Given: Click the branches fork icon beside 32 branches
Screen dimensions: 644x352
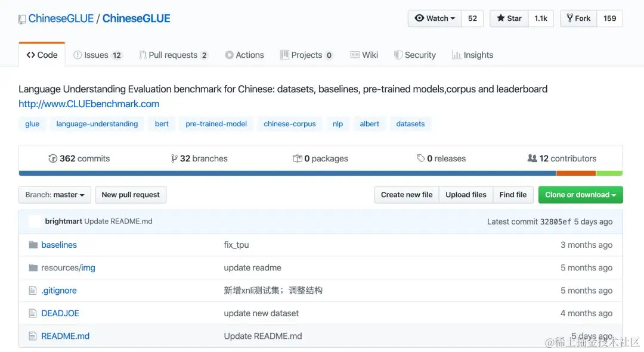Looking at the screenshot, I should click(174, 158).
